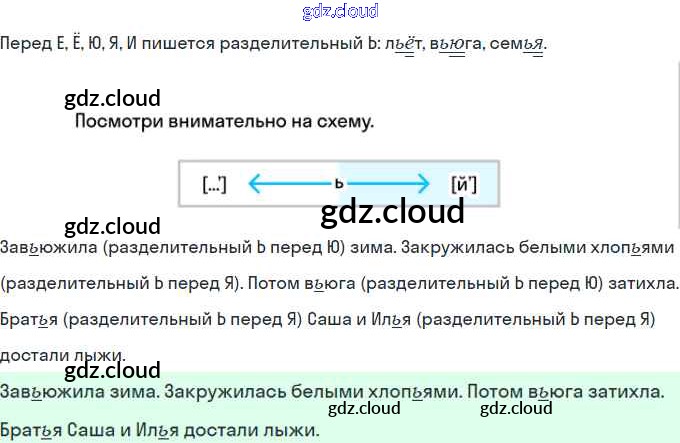This screenshot has width=680, height=443.
Task: Click the letter "ь" in the diagram center
Action: (x=339, y=184)
